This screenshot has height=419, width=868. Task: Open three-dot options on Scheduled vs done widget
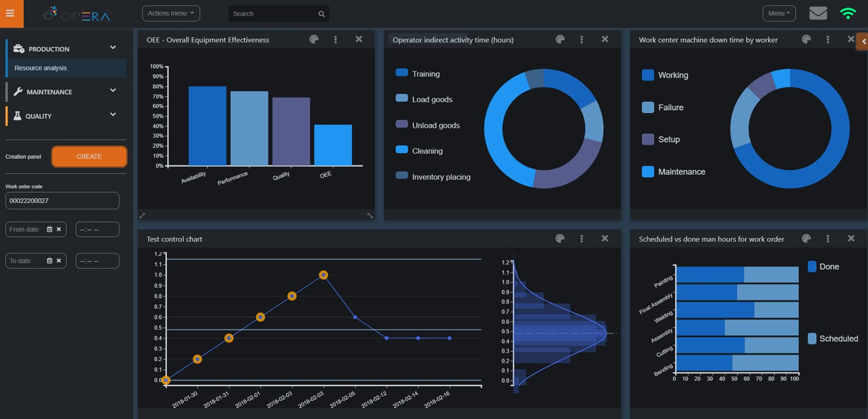point(828,239)
